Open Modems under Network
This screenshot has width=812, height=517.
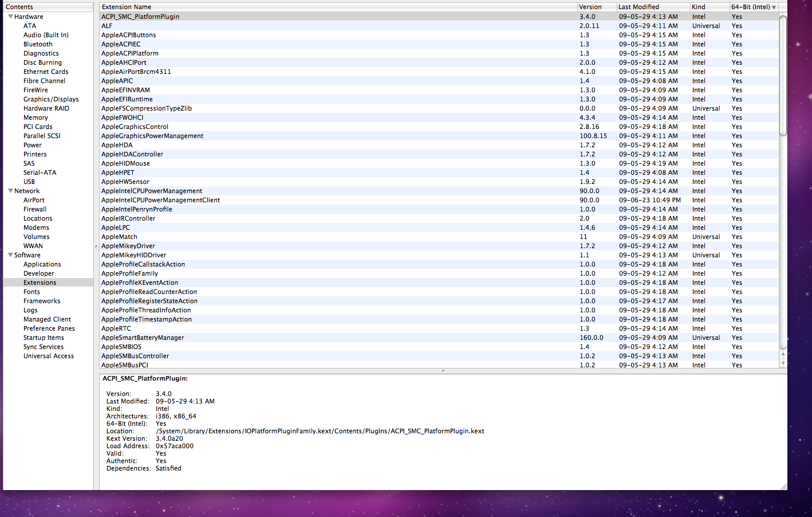[x=36, y=228]
